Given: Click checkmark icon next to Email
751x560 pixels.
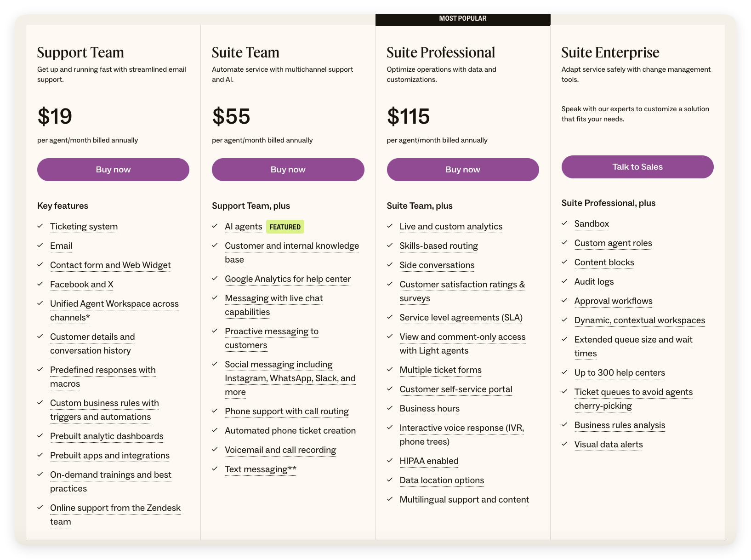Looking at the screenshot, I should coord(40,246).
